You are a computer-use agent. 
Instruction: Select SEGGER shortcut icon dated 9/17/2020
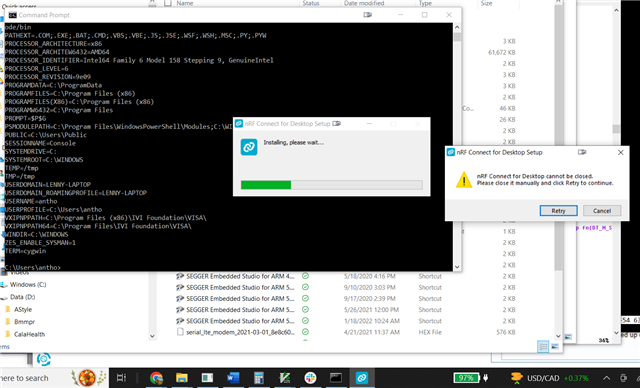180,299
